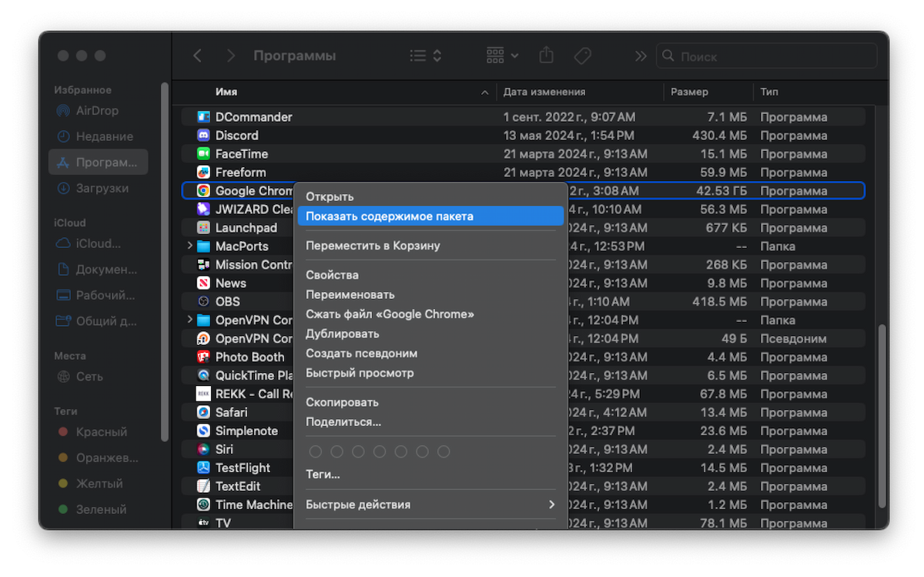Image resolution: width=924 pixels, height=577 pixels.
Task: Filter by Красный tag
Action: tap(98, 432)
